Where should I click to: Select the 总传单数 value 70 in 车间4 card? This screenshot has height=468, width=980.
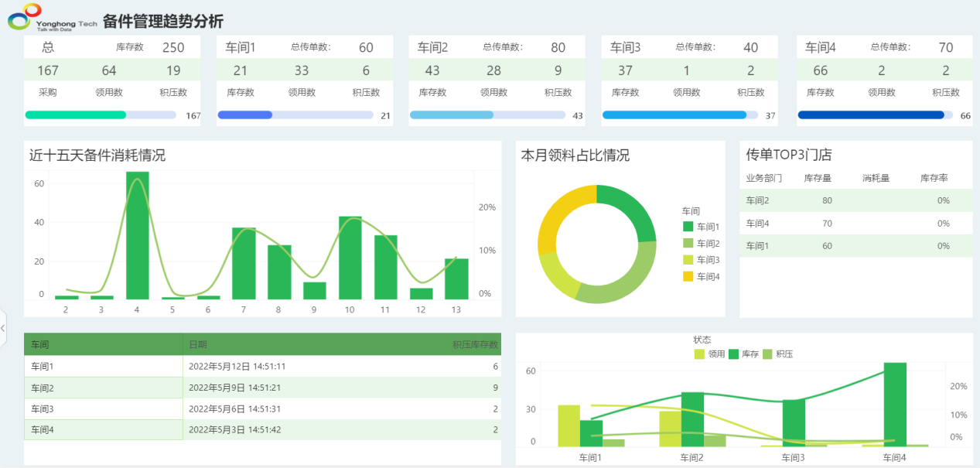pos(946,47)
